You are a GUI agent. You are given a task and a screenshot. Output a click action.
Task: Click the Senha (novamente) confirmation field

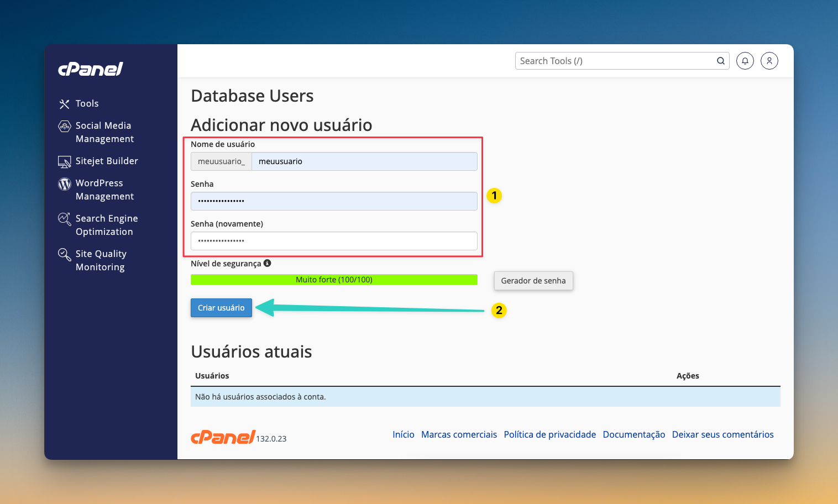coord(334,241)
